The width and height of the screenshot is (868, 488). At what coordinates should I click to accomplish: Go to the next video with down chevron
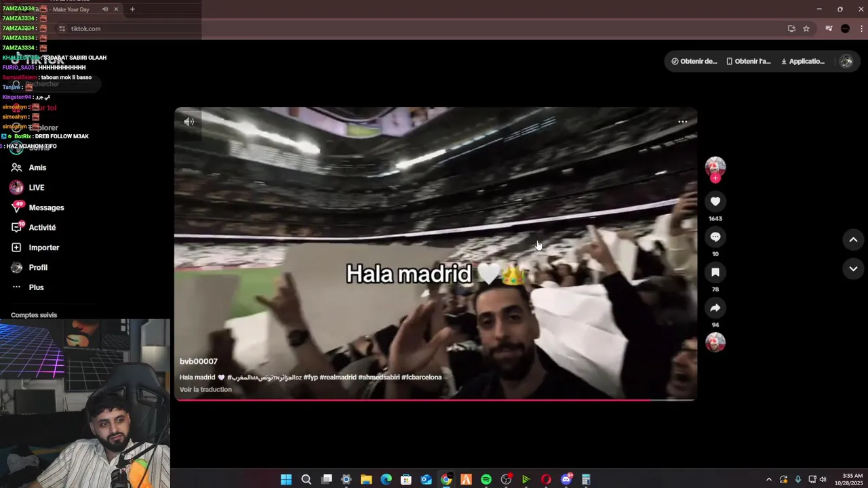point(853,268)
